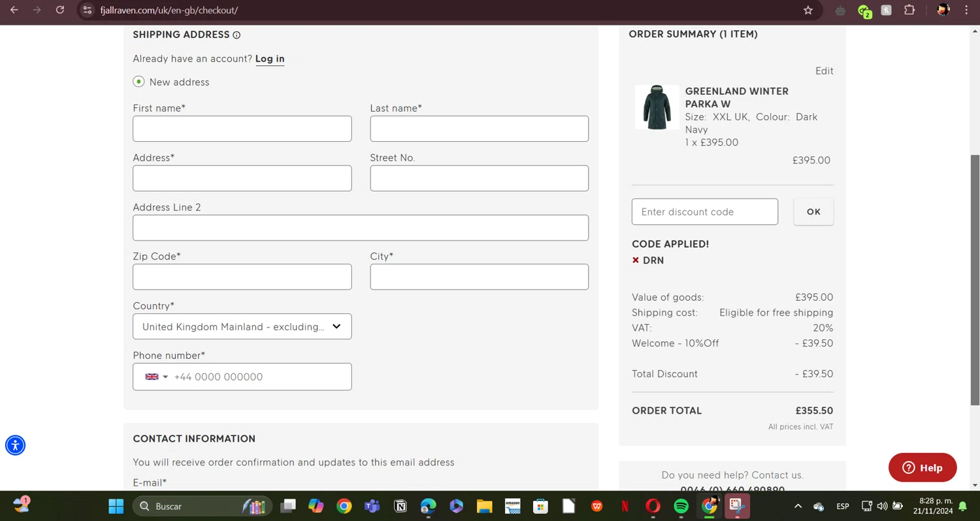Click the info icon beside Shipping Address

click(x=237, y=35)
